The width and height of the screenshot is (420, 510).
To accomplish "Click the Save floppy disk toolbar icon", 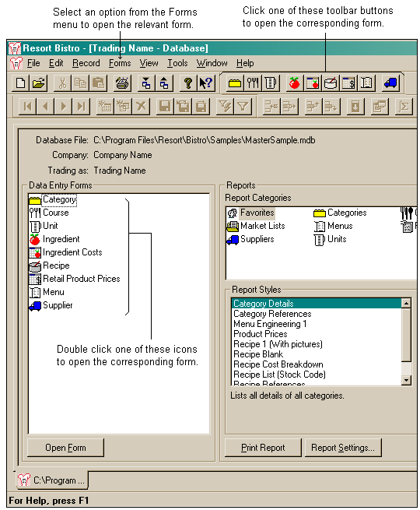I will (165, 107).
